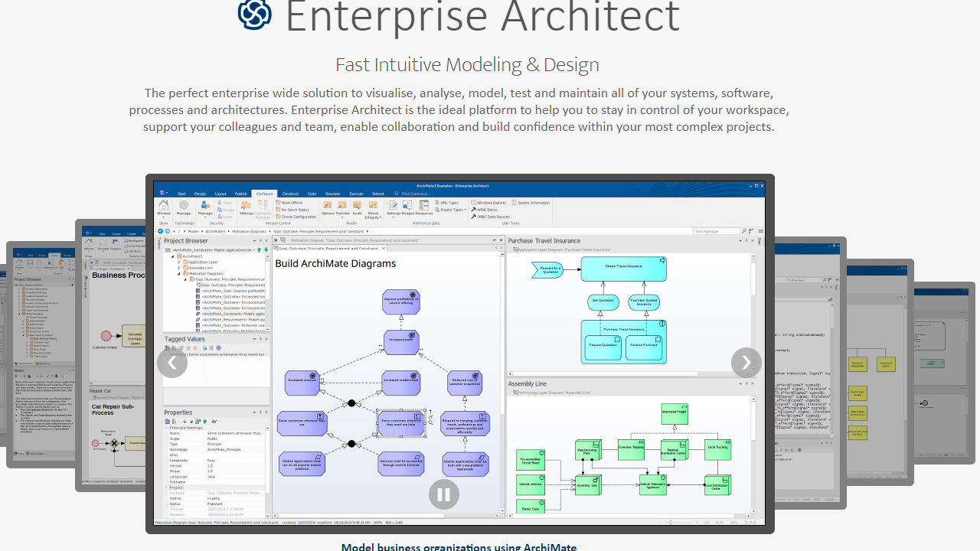Expand the Application Layer folder
The image size is (980, 551).
click(178, 262)
